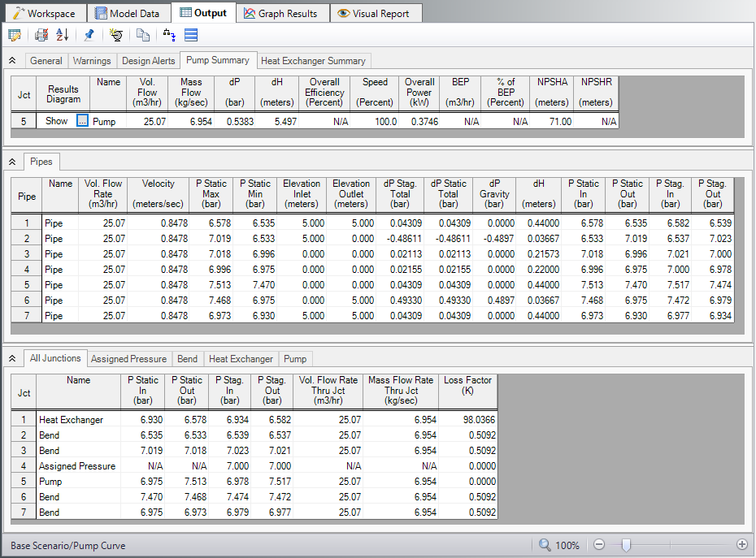Image resolution: width=756 pixels, height=558 pixels.
Task: Click the blue pushpin toolbar icon
Action: [89, 35]
